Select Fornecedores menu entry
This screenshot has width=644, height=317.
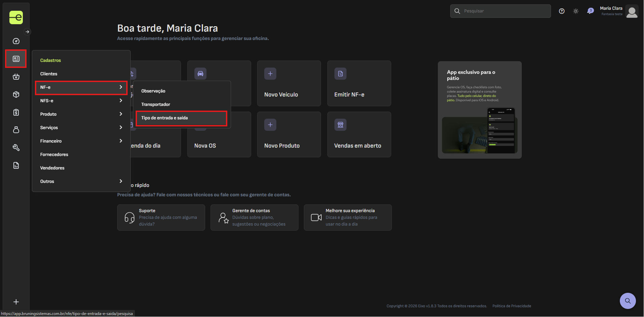(81, 154)
